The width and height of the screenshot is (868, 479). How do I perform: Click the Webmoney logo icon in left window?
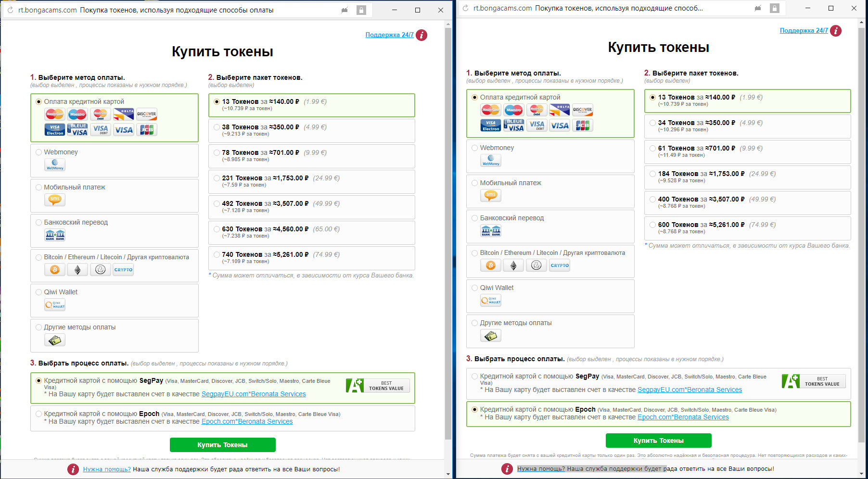point(55,165)
